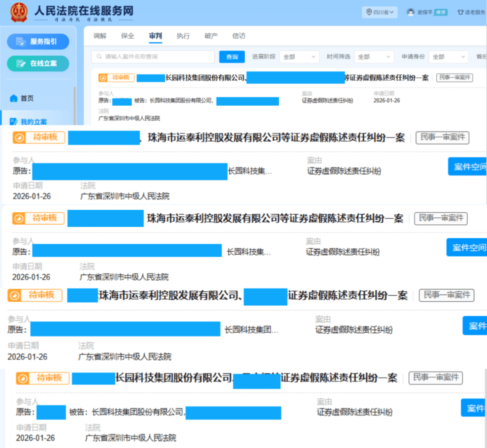Open the 进展阶段 filter dropdown
The image size is (487, 448).
coord(299,57)
